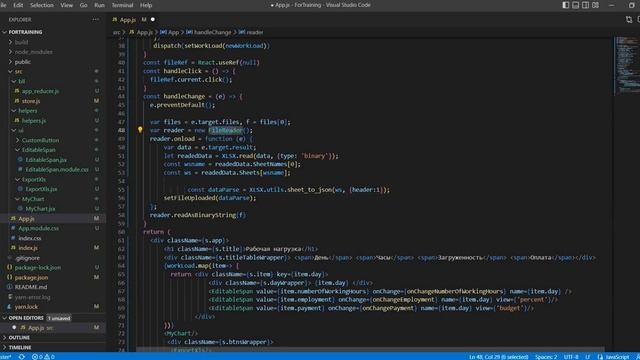Open the Help menu
Image resolution: width=640 pixels, height=360 pixels.
[146, 5]
